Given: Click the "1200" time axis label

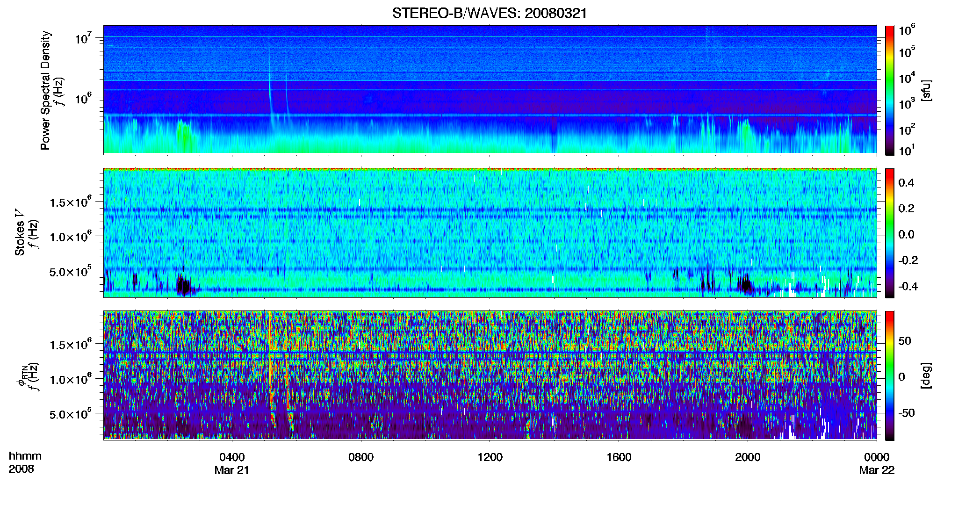Looking at the screenshot, I should click(x=490, y=457).
